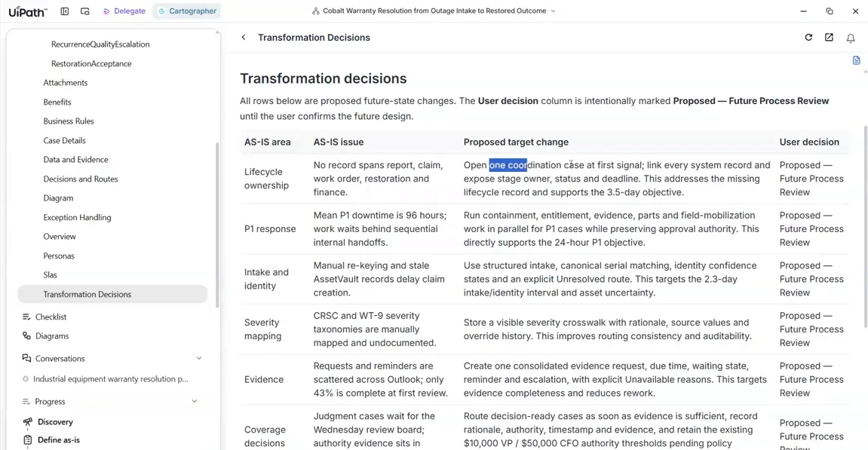Refresh the Transformation Decisions document
This screenshot has height=450, width=868.
[808, 38]
